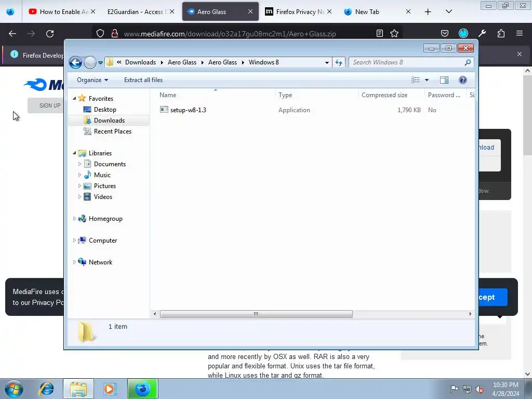Select Downloads in Favorites

point(109,121)
